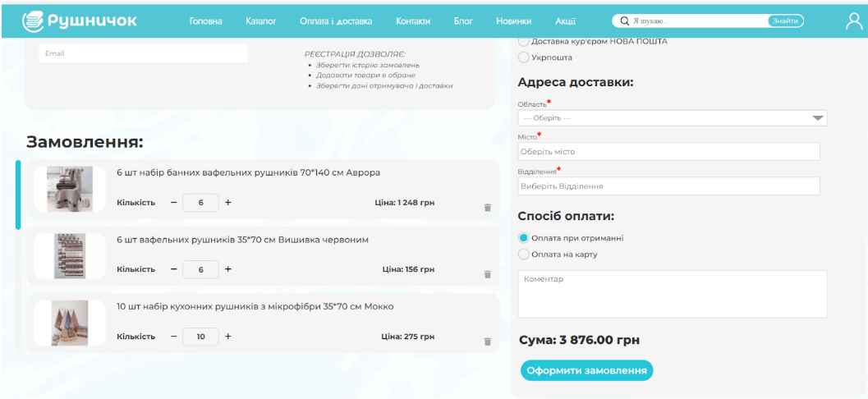Click the search magnifier icon

(x=624, y=21)
